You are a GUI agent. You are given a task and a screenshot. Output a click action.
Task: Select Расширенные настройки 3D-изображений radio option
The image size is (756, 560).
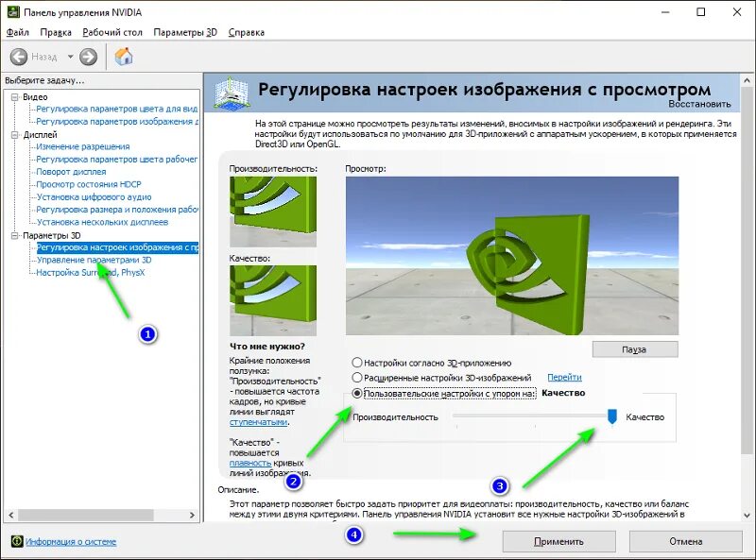tap(357, 378)
